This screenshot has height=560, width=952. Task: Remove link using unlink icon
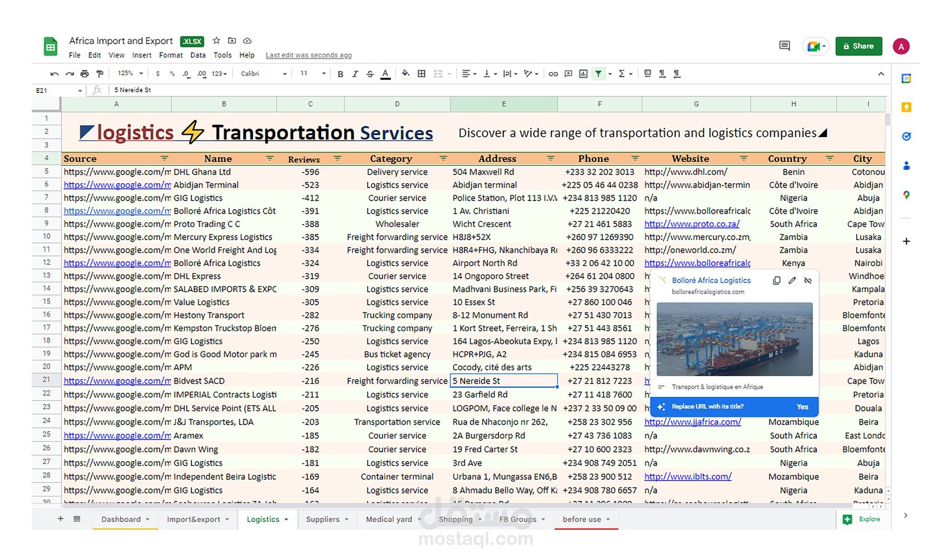coord(808,280)
